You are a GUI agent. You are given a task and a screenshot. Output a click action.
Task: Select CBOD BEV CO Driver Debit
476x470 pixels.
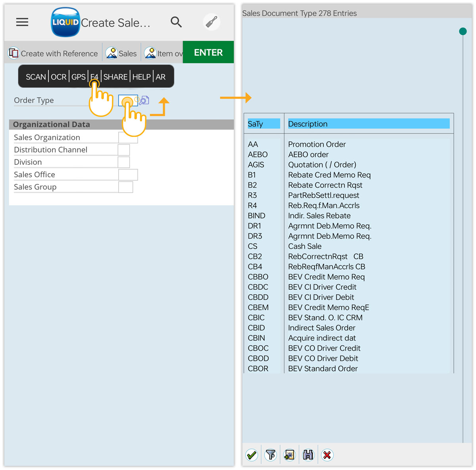pos(349,359)
